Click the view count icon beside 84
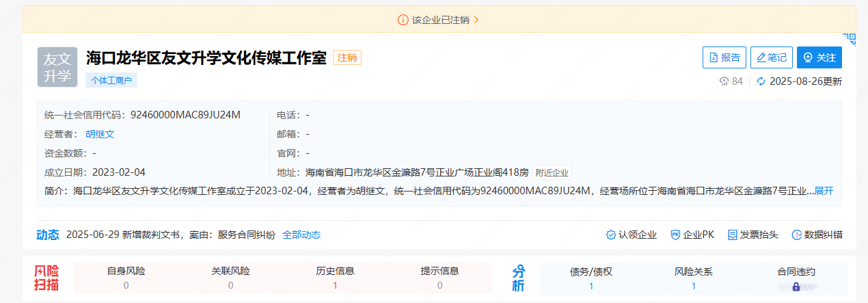 click(724, 81)
